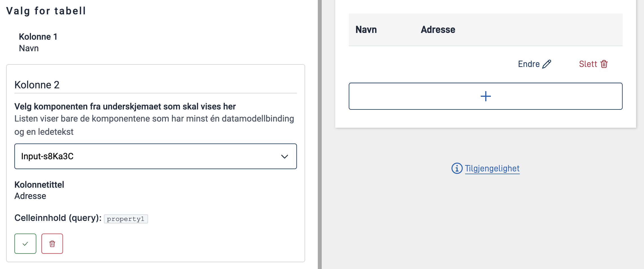Confirm Kolonne 2 with the green checkmark

click(25, 244)
